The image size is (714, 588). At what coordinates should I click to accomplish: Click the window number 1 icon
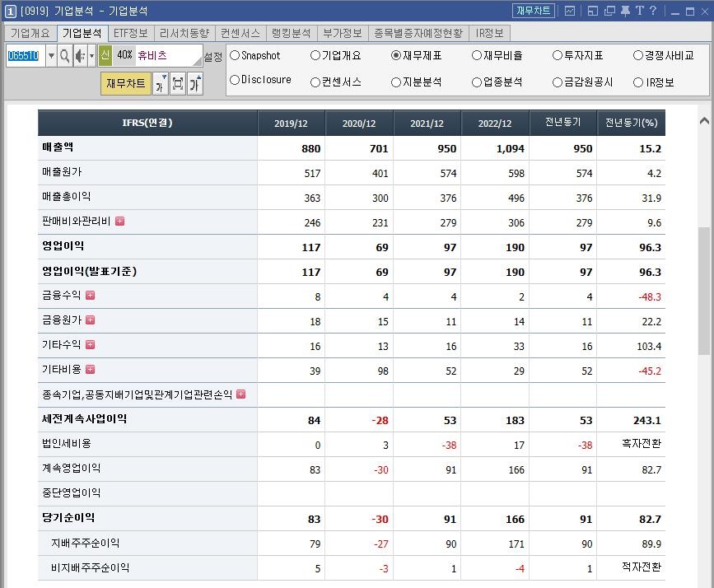pyautogui.click(x=10, y=12)
